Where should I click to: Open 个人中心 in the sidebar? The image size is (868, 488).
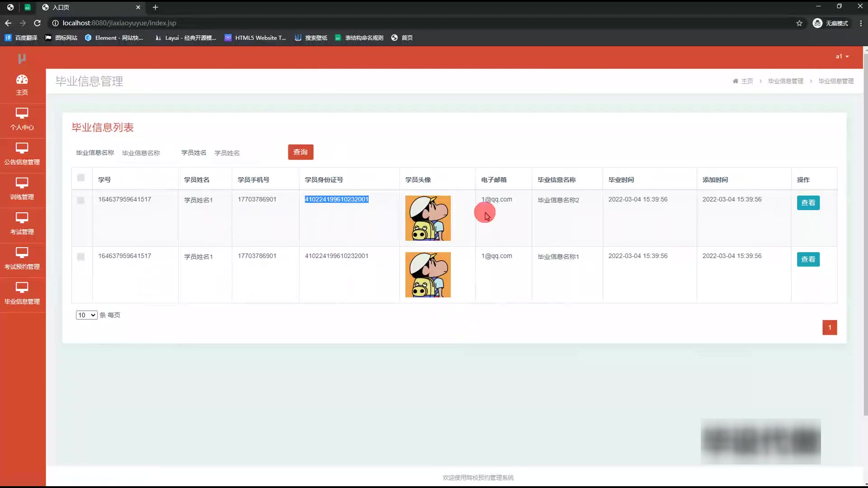(22, 120)
